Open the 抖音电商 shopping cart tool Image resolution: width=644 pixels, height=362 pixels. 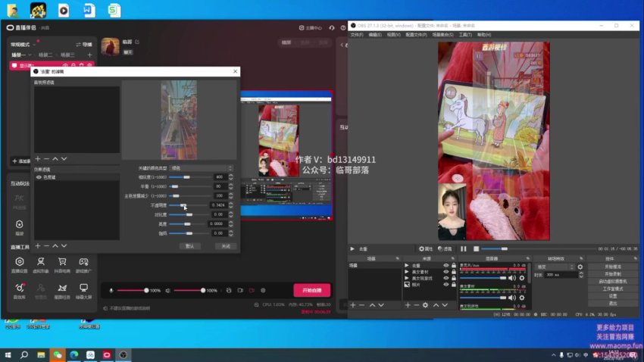62,263
